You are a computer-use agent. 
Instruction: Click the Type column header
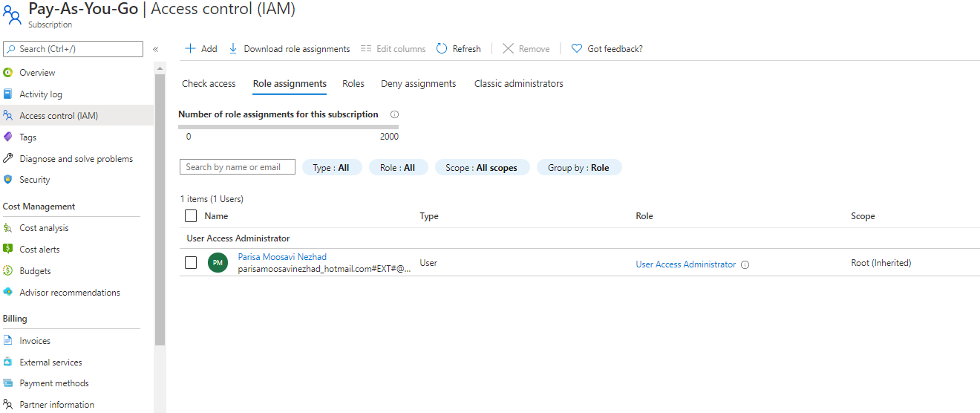(429, 216)
